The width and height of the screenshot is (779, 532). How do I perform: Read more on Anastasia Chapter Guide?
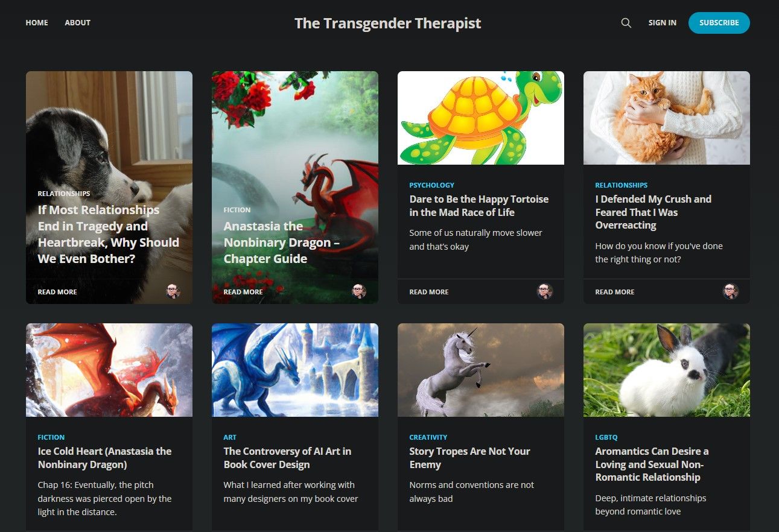click(x=243, y=292)
